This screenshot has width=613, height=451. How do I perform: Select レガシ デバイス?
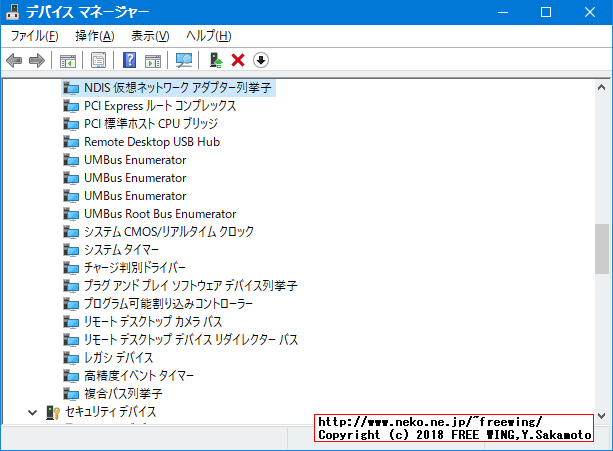(x=118, y=358)
